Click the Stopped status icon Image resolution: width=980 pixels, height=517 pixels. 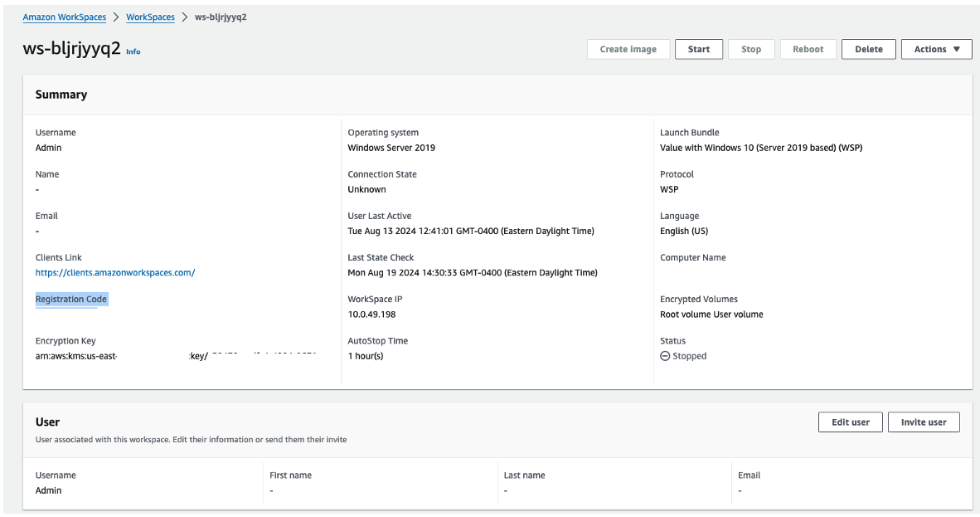665,356
